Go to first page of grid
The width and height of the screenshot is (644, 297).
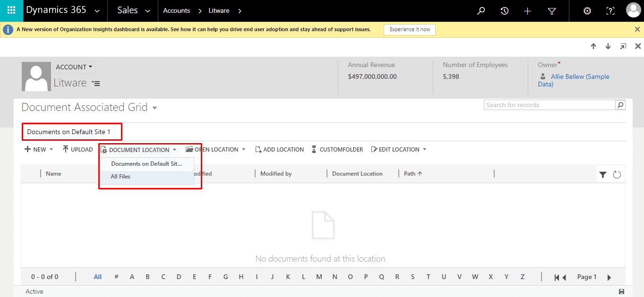click(558, 278)
